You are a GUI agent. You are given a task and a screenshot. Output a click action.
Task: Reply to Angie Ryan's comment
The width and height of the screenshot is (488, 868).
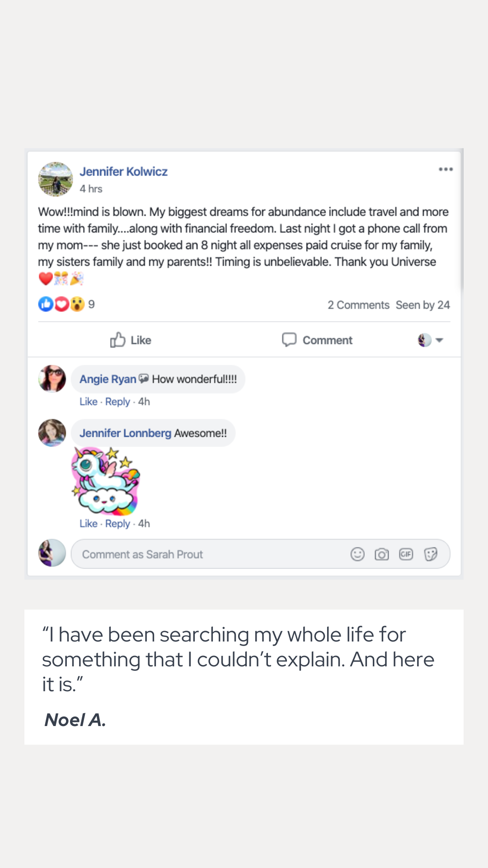tap(117, 402)
